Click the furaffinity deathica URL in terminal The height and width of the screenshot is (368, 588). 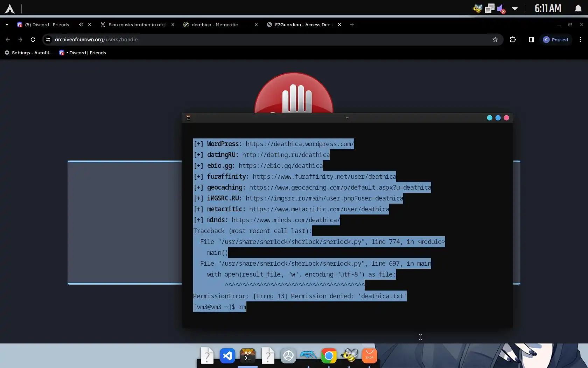point(324,177)
